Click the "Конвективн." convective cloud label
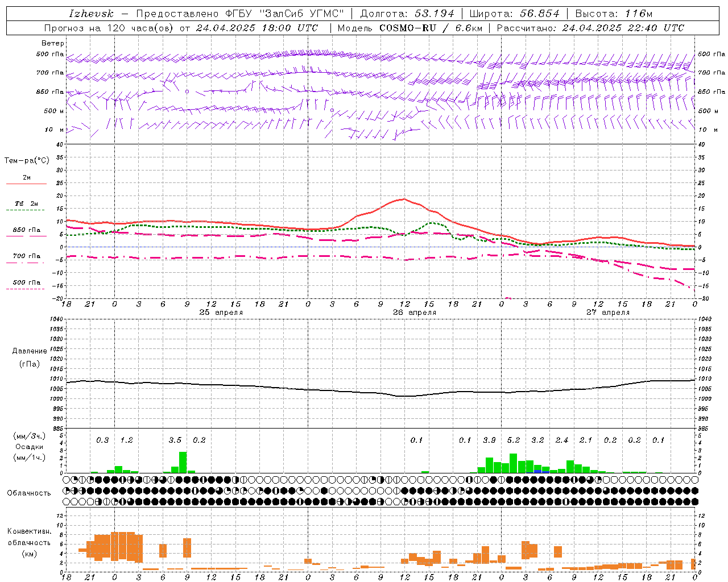 click(x=29, y=531)
